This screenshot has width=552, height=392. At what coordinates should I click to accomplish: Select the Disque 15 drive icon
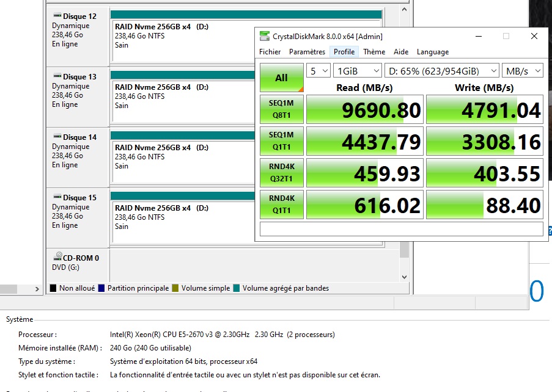[57, 197]
